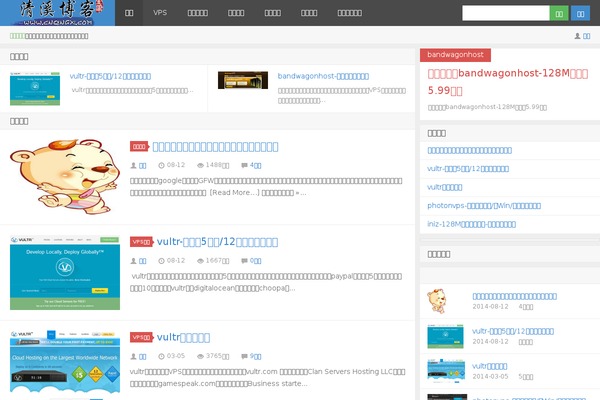Open sidebar vultr thumbnail beside 2014-03-05

point(446,371)
